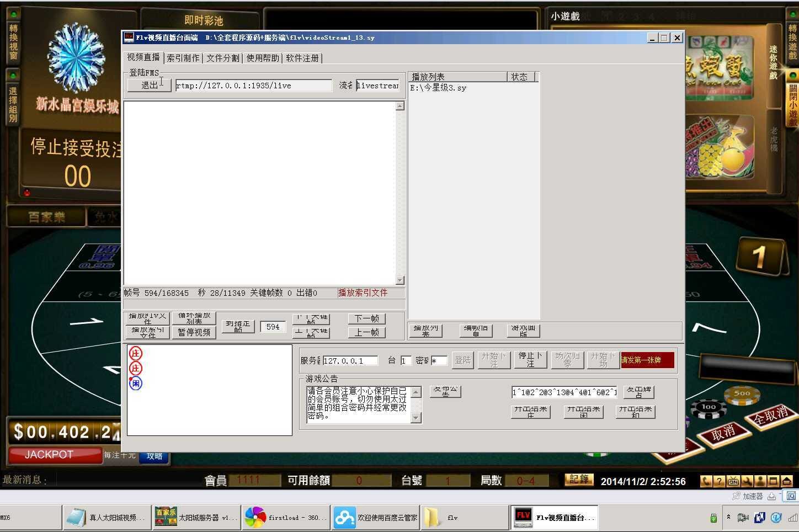Click the 500 chip on the game table
799x532 pixels.
742,394
